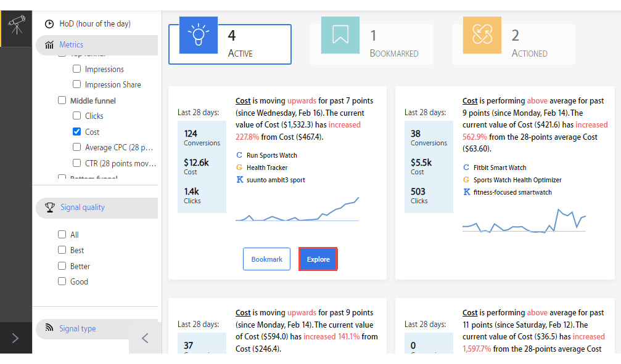Click the Explore button on first card
This screenshot has height=364, width=621.
[x=318, y=259]
